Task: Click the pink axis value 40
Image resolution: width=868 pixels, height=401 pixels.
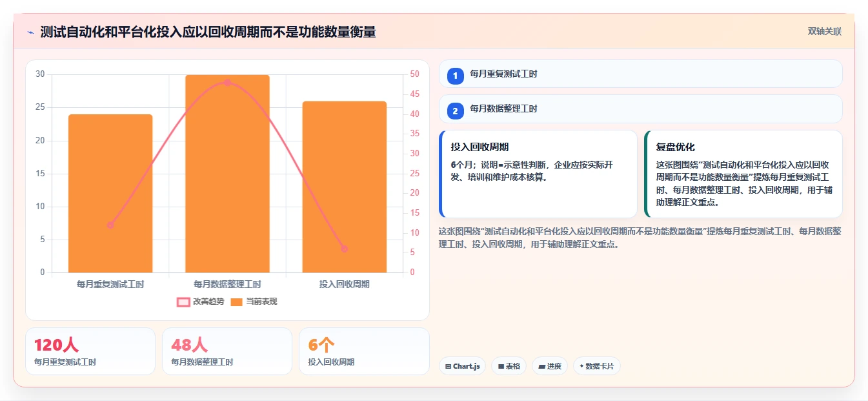Action: 414,114
